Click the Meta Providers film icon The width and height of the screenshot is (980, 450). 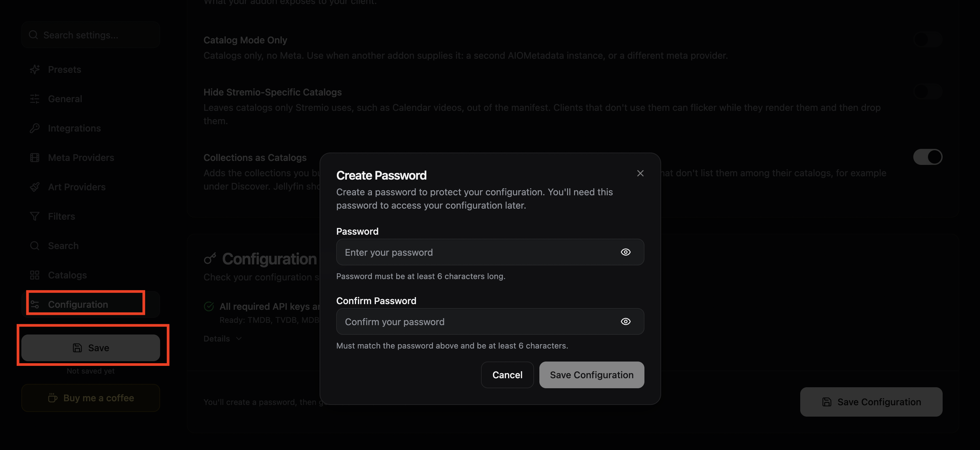click(x=35, y=157)
